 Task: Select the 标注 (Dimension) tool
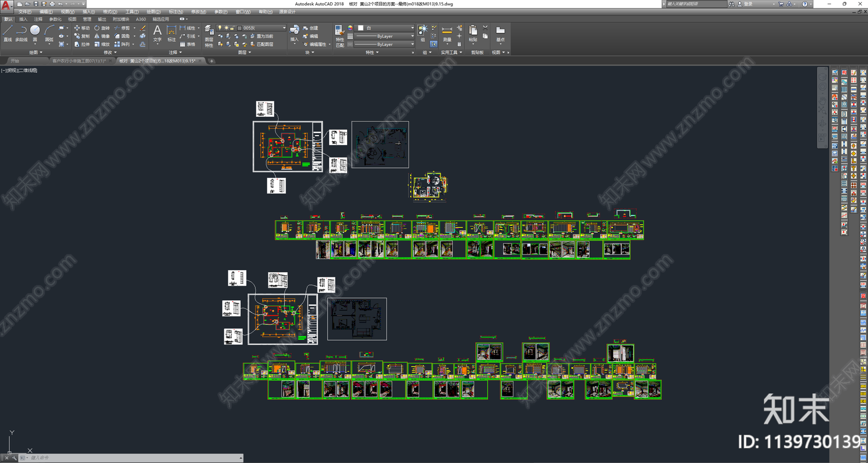click(x=171, y=33)
